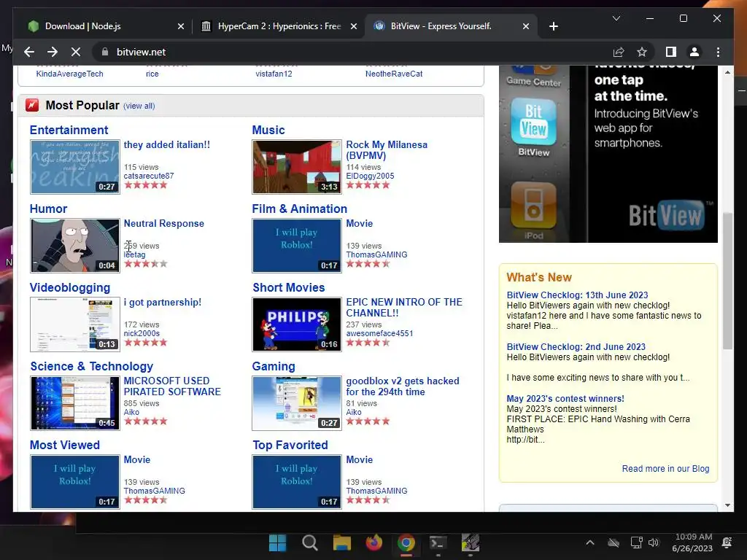Launch Firefox from the taskbar
747x560 pixels.
374,542
